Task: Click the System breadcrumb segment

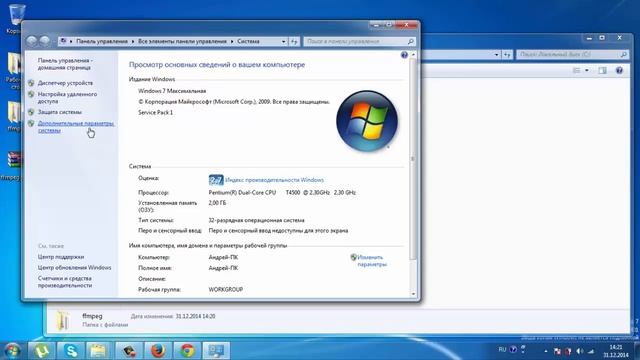Action: [248, 41]
